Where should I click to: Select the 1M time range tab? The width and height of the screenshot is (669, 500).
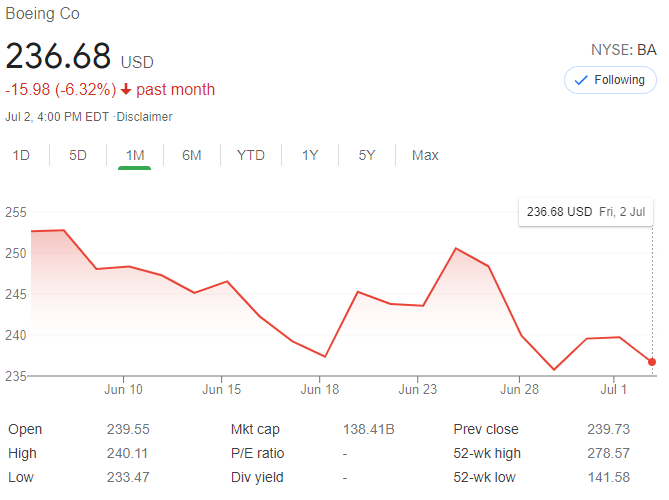(x=135, y=155)
